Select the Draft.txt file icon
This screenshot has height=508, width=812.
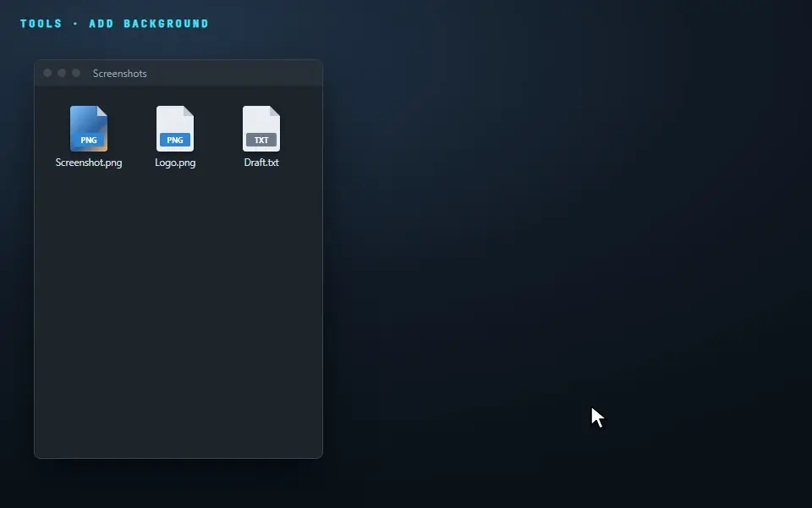261,129
